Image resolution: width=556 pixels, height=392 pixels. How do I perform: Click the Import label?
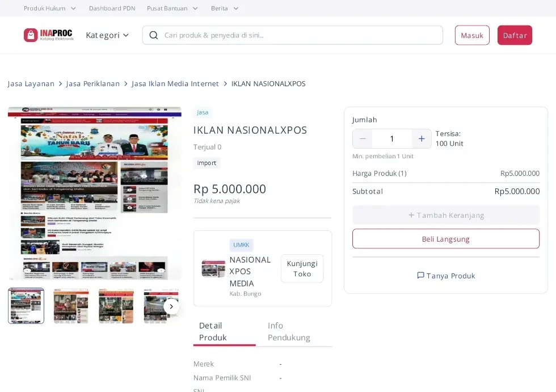click(207, 163)
